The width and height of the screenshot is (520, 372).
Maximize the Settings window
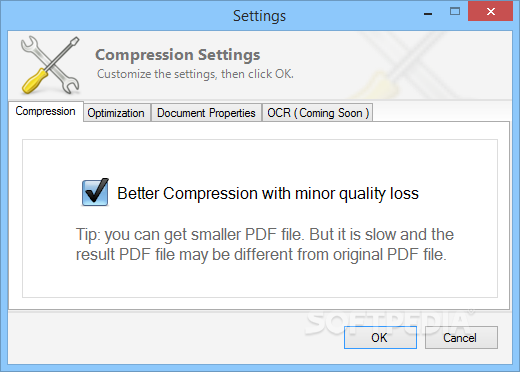455,12
